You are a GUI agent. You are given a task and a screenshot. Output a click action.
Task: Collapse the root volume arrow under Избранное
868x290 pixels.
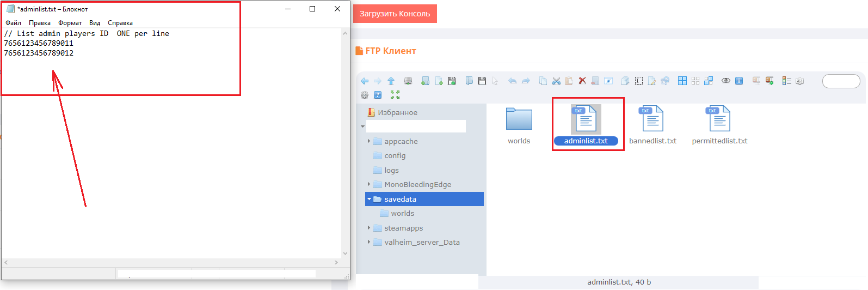tap(363, 126)
